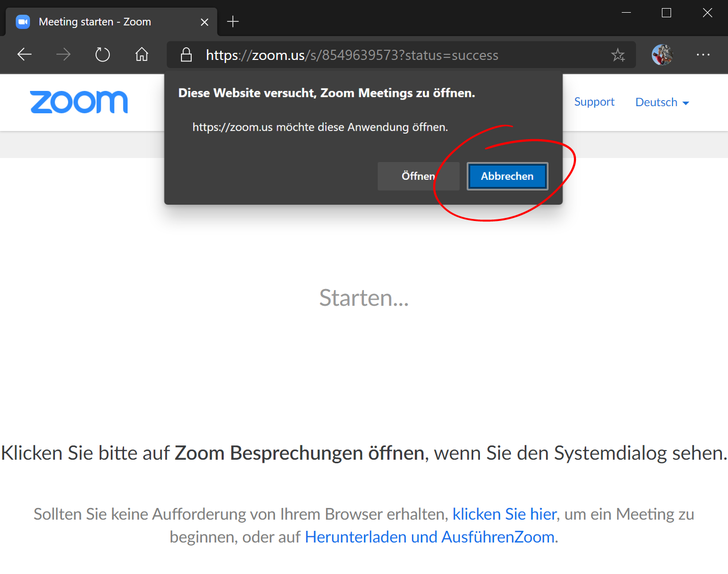Click the Herunterladen und AusführenZoom link
This screenshot has width=728, height=574.
[x=430, y=537]
